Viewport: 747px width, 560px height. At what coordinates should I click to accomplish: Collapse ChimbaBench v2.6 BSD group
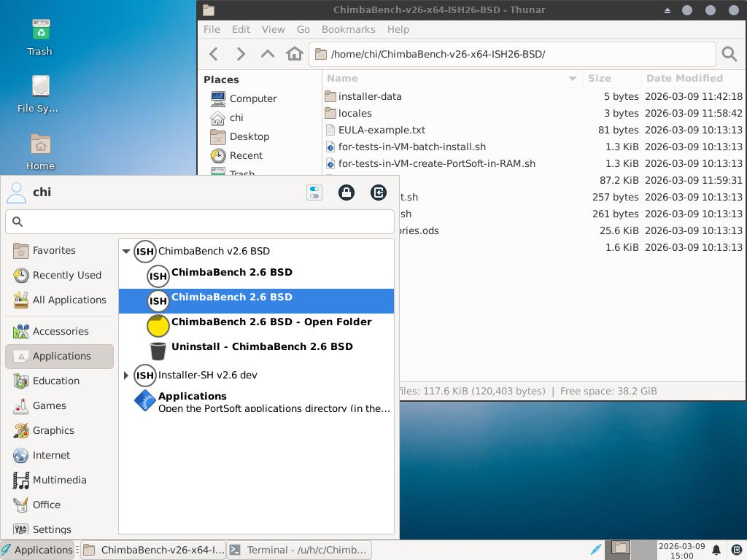point(126,251)
